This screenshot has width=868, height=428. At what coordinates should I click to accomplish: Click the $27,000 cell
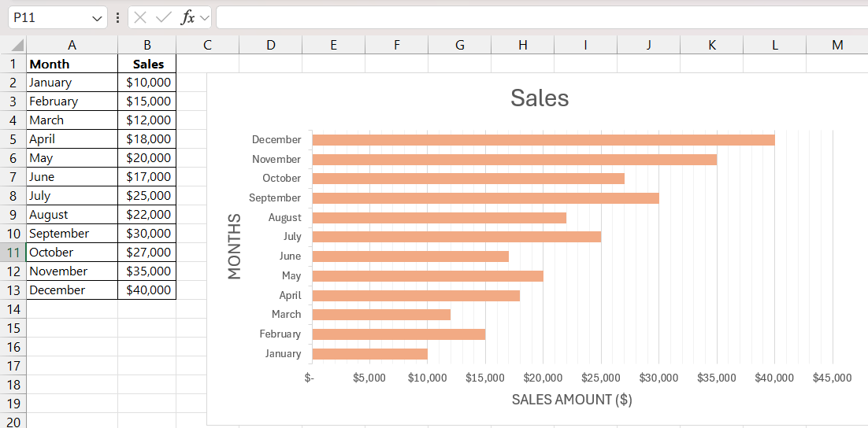(x=147, y=252)
